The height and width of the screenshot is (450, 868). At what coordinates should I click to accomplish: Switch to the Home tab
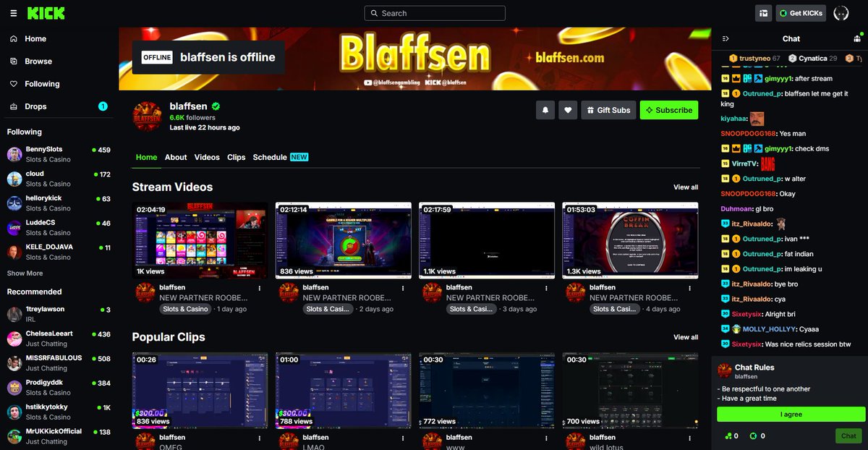(x=146, y=157)
